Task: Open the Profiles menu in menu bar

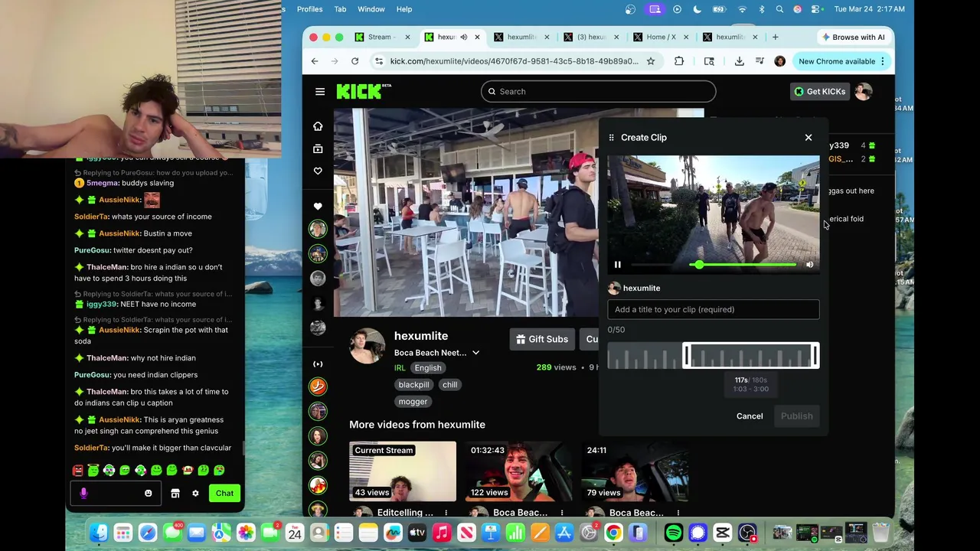Action: click(x=309, y=9)
